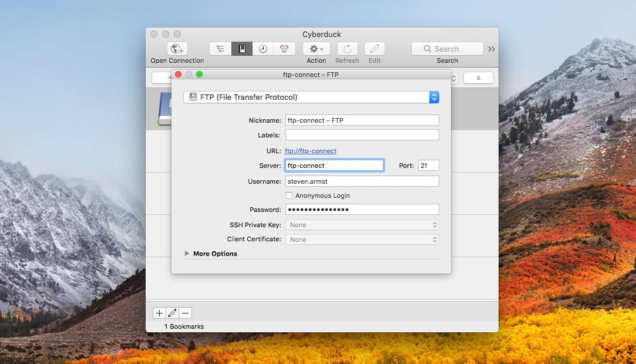
Task: Click the Server field
Action: coord(334,166)
